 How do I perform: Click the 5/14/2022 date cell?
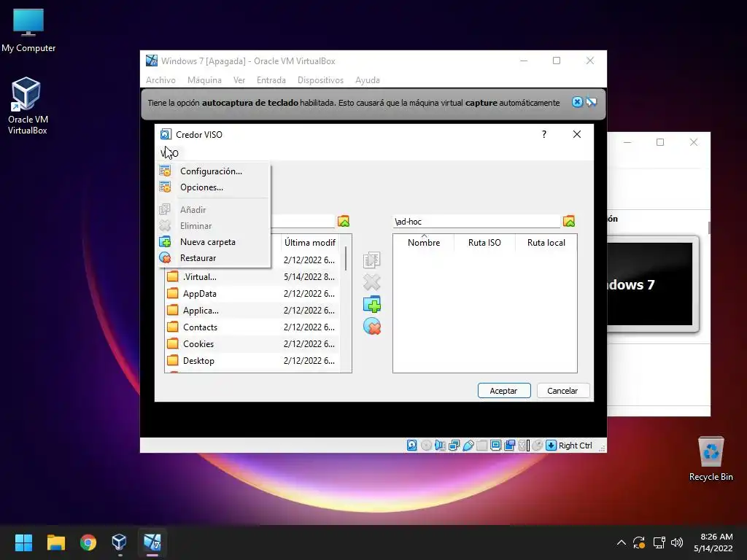click(309, 276)
